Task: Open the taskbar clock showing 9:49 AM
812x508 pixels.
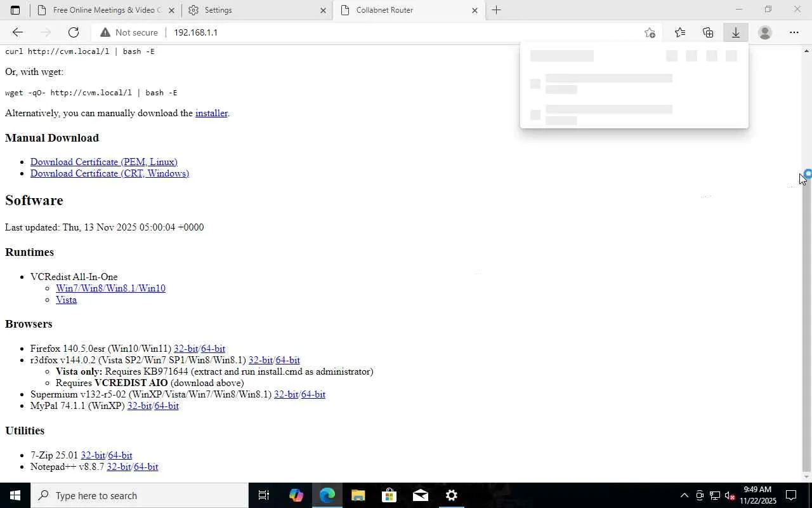Action: click(x=757, y=495)
